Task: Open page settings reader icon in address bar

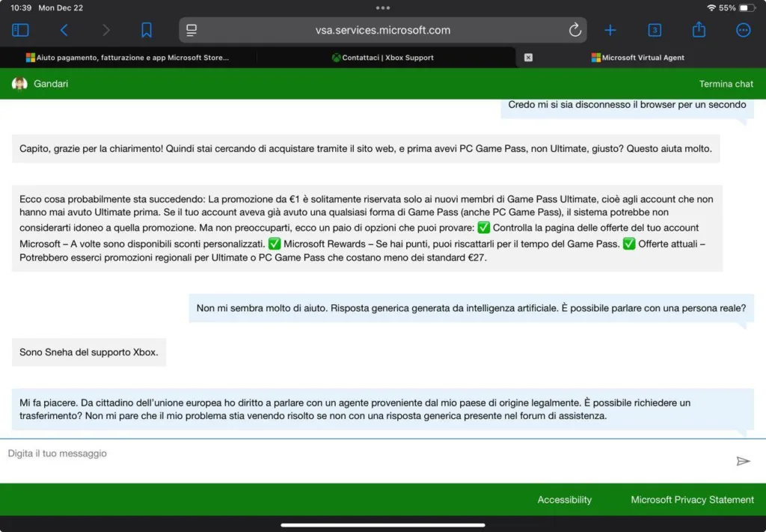Action: click(x=191, y=30)
